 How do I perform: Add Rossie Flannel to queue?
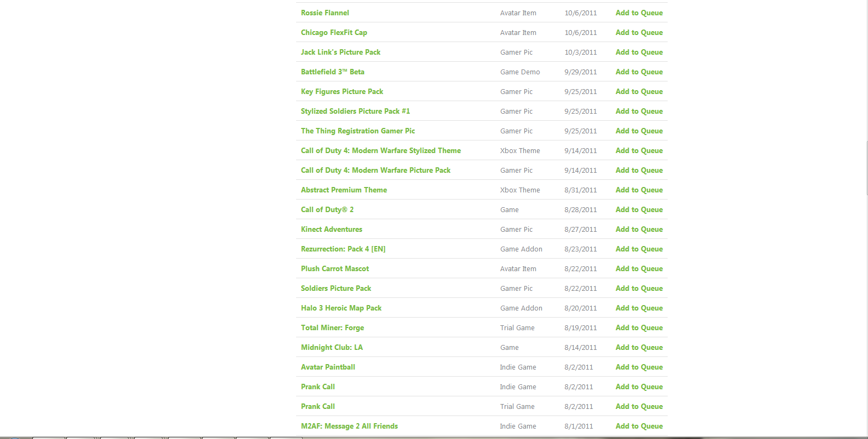coord(639,13)
